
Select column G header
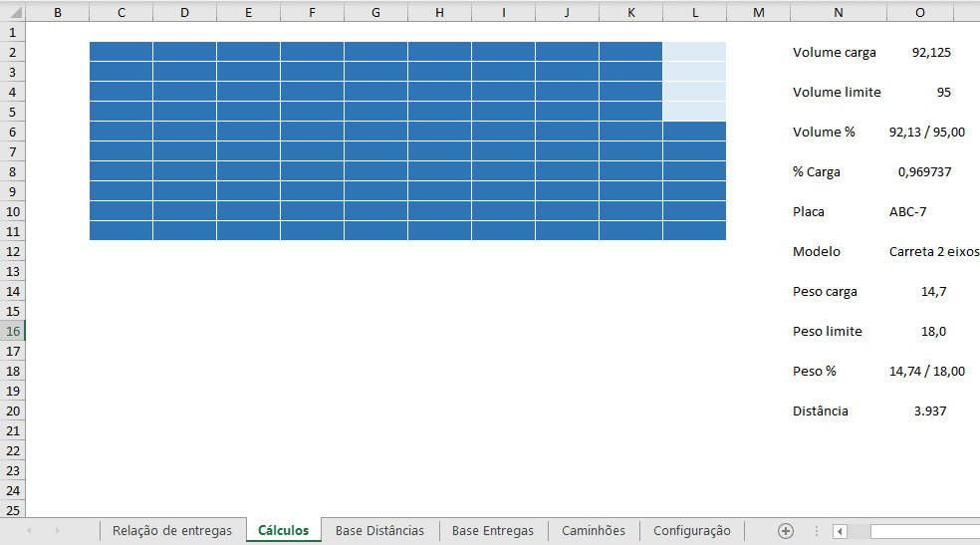pos(376,13)
